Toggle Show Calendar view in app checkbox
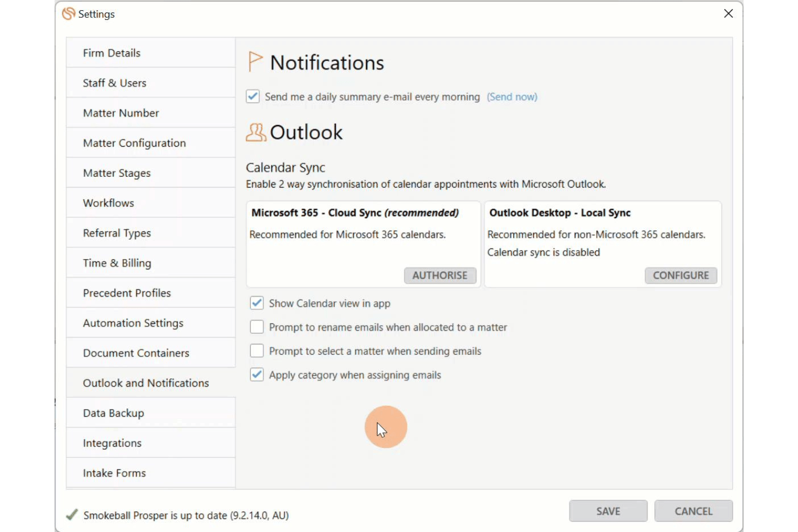This screenshot has width=798, height=532. pos(257,303)
